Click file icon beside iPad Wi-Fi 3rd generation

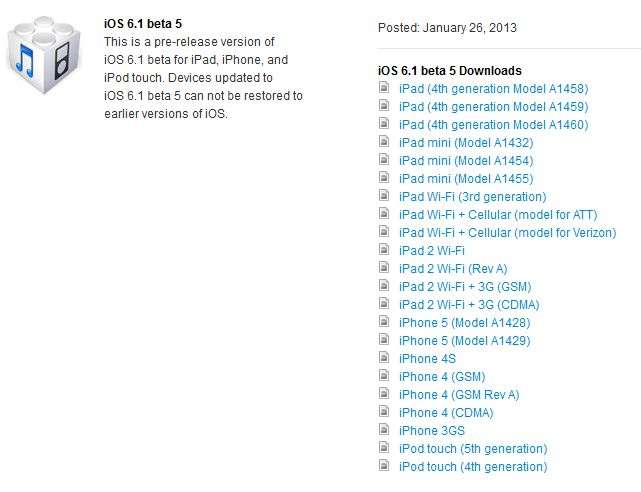384,195
